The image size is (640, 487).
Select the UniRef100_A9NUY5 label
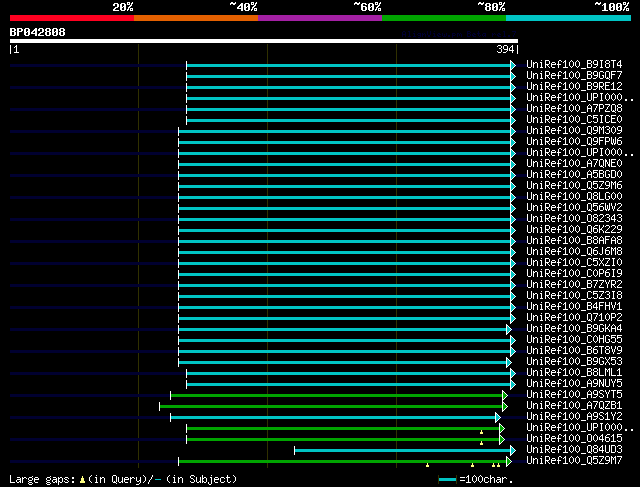point(574,384)
